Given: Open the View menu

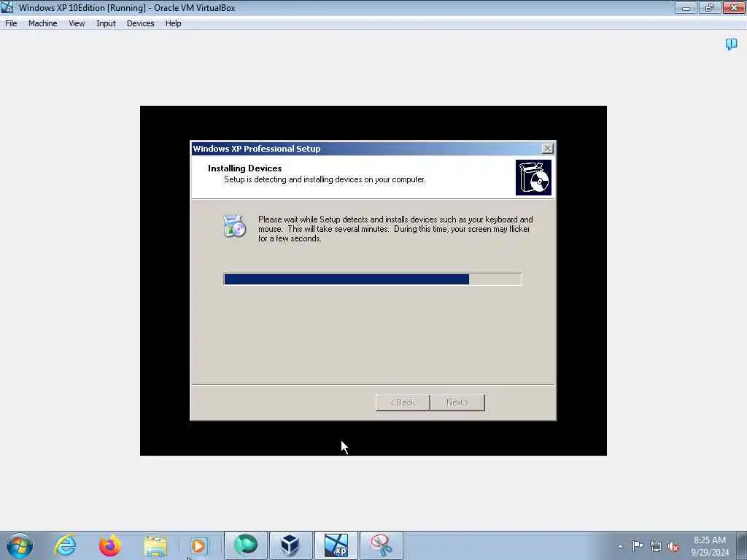Looking at the screenshot, I should tap(76, 23).
